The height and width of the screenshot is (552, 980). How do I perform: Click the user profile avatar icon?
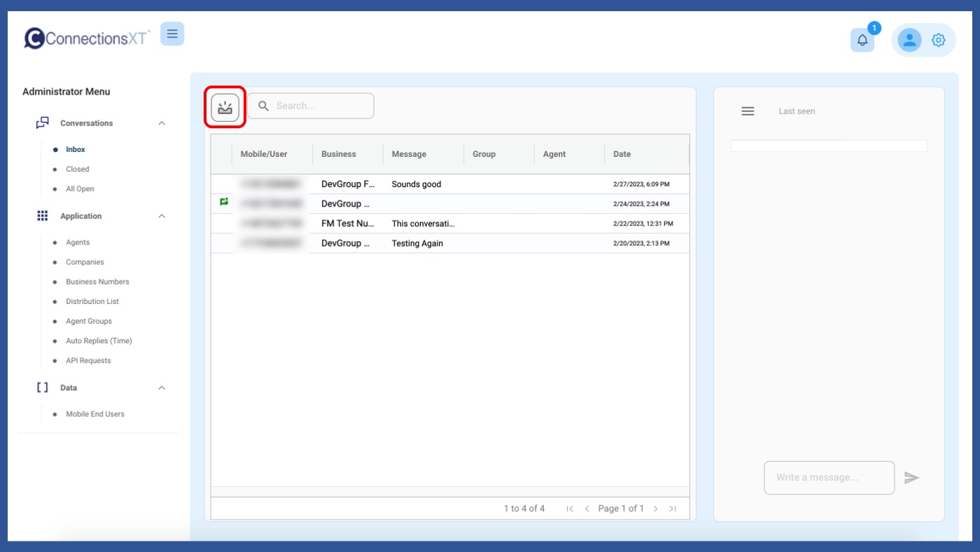(909, 40)
